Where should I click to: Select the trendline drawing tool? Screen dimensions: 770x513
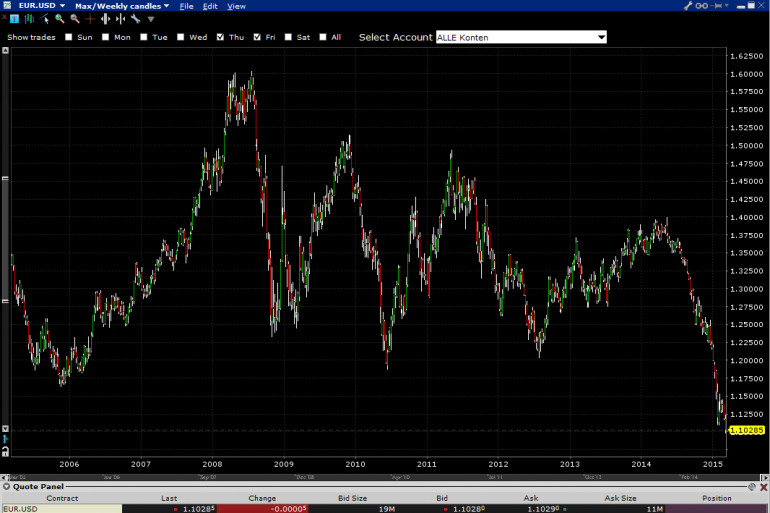(45, 19)
